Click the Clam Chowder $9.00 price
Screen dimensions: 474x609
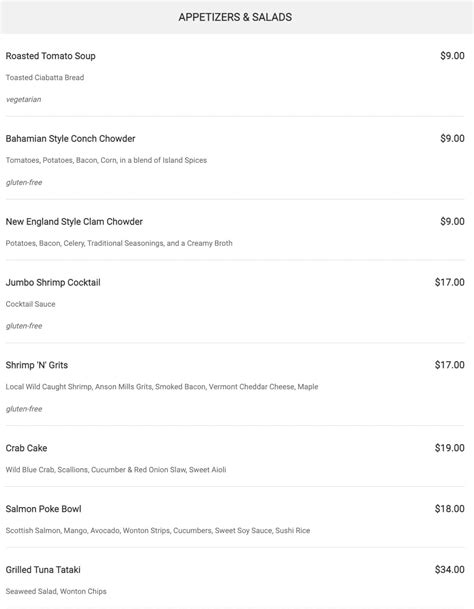(452, 221)
